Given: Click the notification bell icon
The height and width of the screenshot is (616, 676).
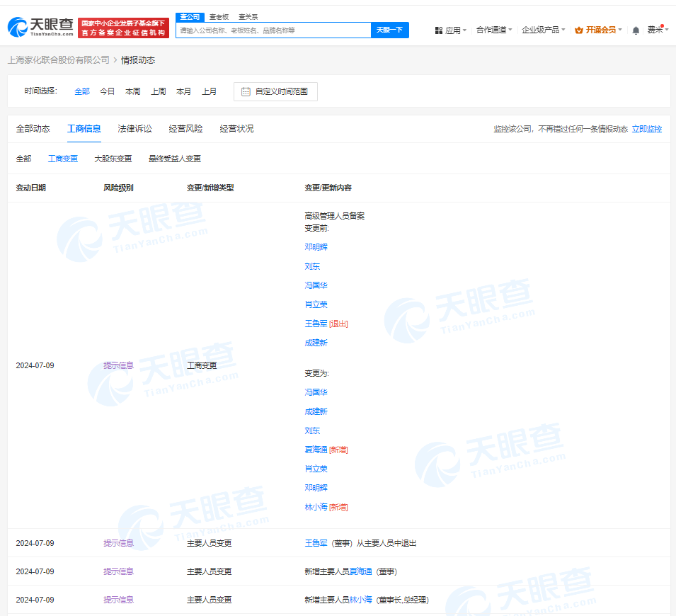Looking at the screenshot, I should [636, 30].
